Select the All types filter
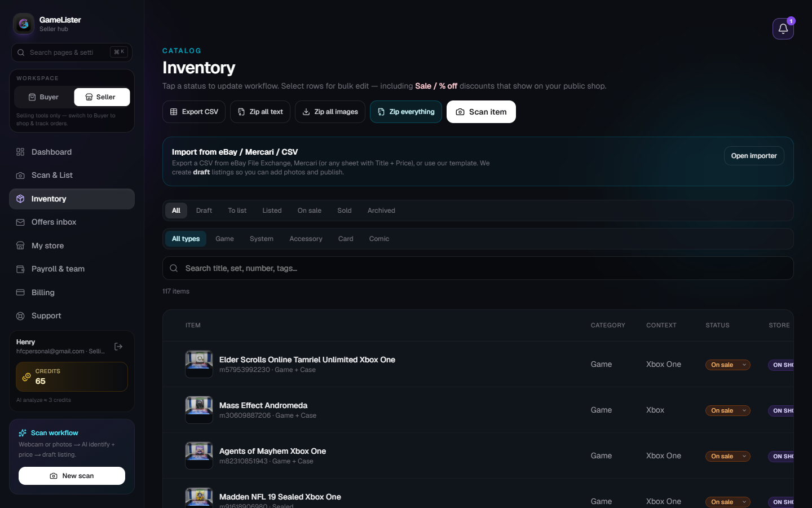Image resolution: width=812 pixels, height=508 pixels. tap(186, 239)
